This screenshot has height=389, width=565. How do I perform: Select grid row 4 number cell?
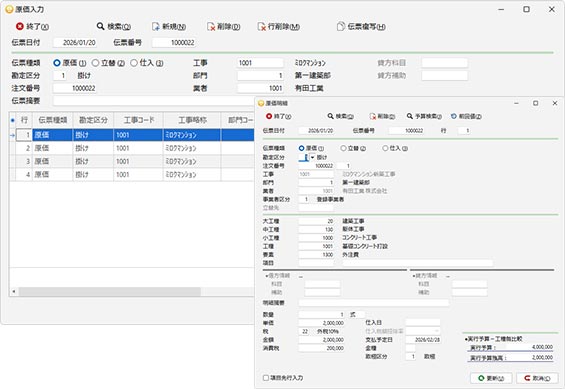point(24,175)
